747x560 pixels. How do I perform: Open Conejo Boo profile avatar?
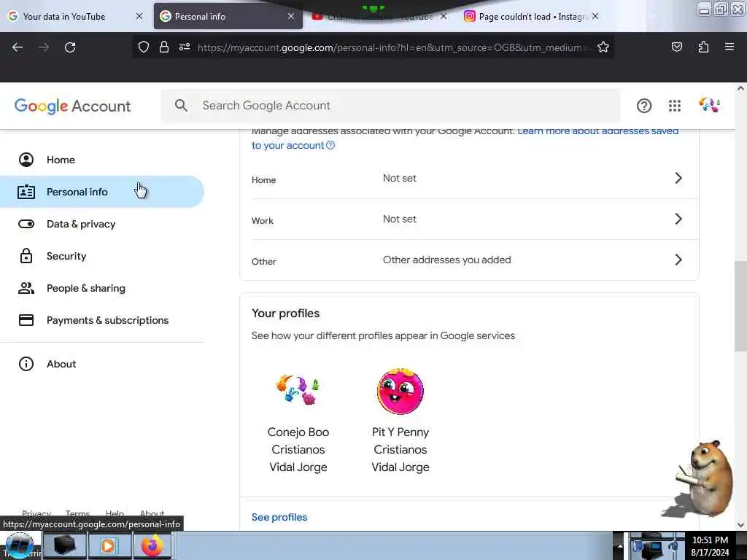[298, 390]
